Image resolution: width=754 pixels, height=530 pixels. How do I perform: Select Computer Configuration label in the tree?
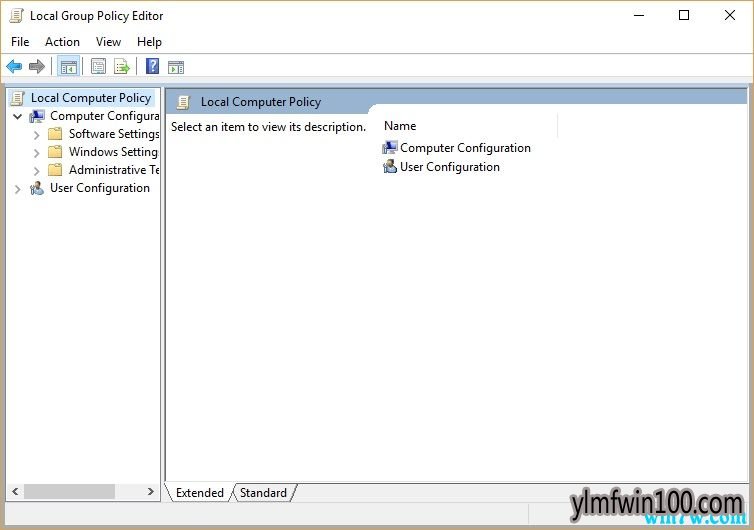[104, 116]
